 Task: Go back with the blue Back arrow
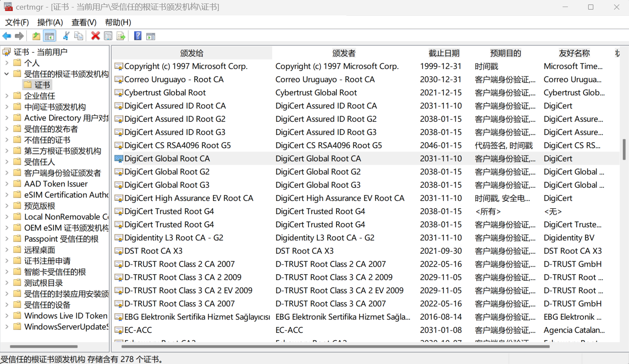coord(7,36)
